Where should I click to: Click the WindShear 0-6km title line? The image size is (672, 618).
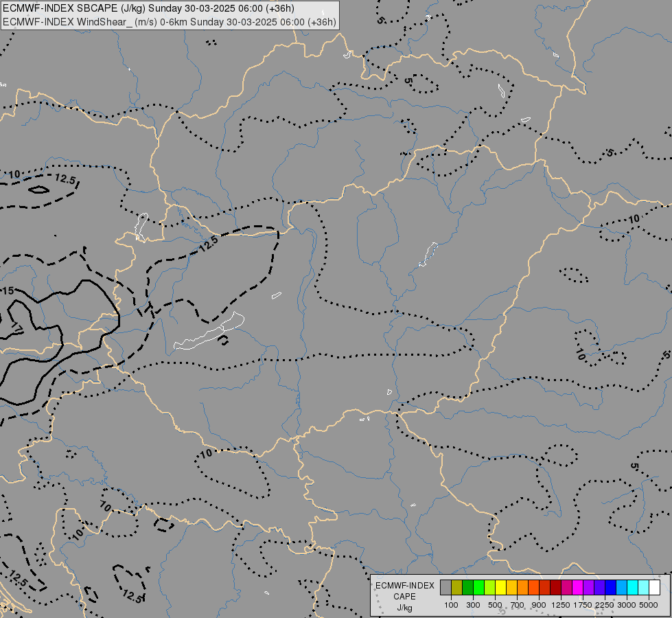(170, 22)
